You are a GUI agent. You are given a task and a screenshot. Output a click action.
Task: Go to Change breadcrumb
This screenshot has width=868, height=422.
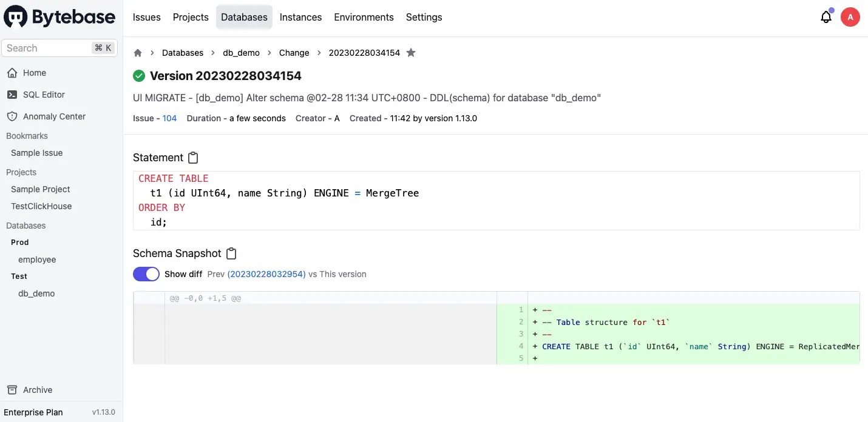point(294,53)
